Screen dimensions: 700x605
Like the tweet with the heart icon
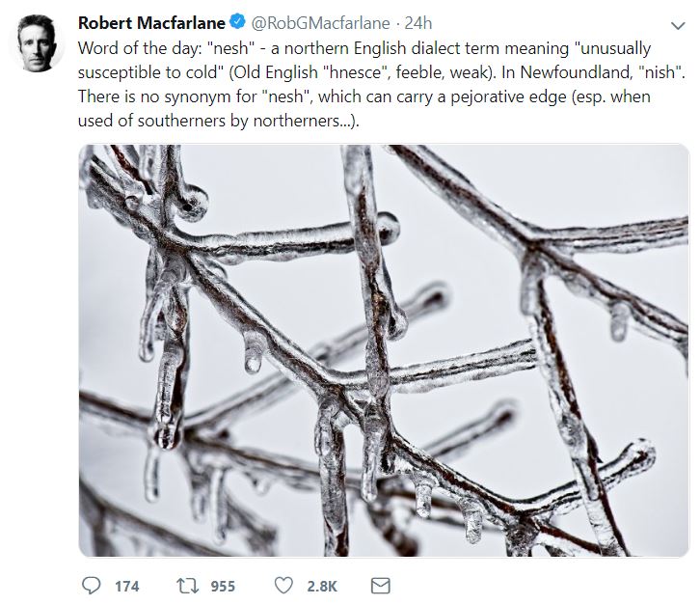click(283, 586)
